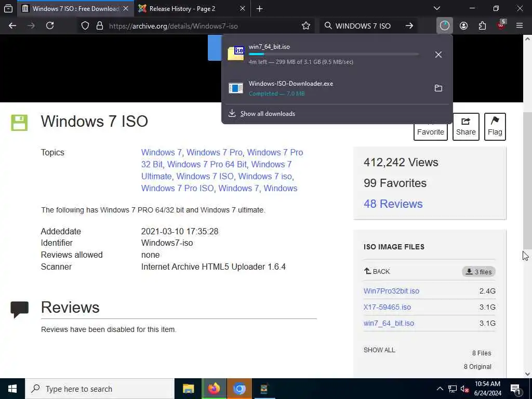Show Windows-ISO-Downloader.exe in folder
The image size is (532, 399).
438,88
